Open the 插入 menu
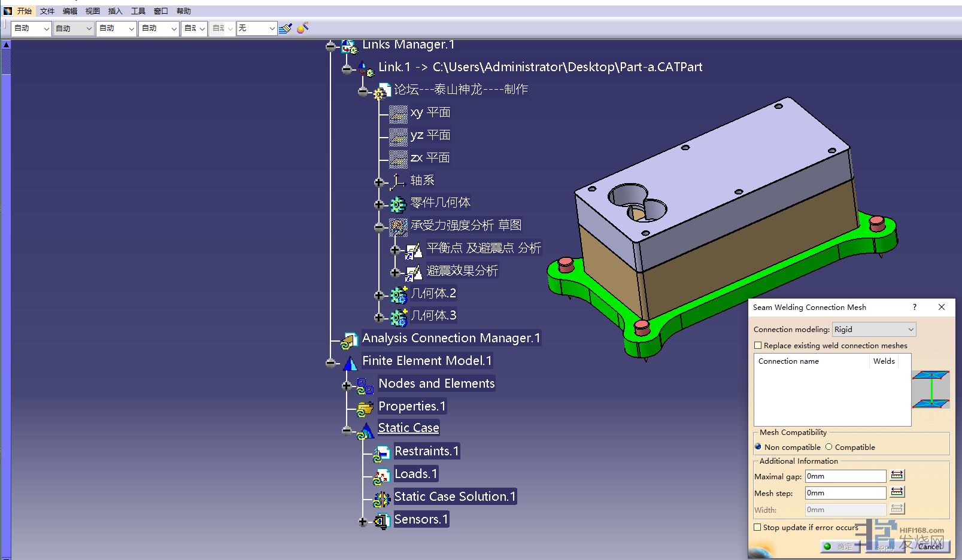962x560 pixels. tap(115, 11)
